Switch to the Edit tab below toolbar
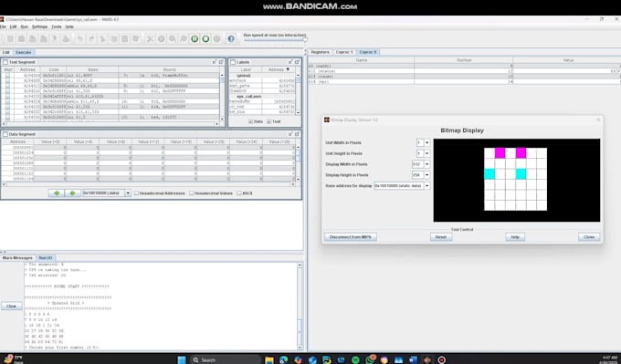 (x=6, y=52)
